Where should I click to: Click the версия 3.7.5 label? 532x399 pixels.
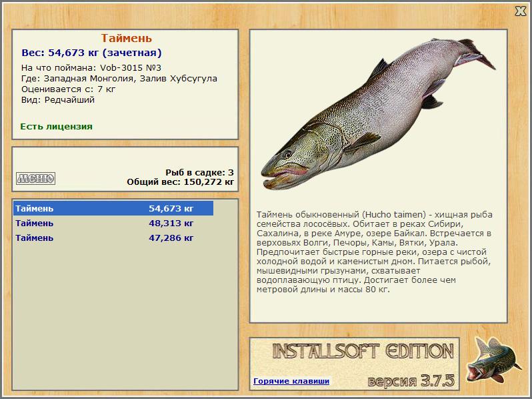(411, 381)
